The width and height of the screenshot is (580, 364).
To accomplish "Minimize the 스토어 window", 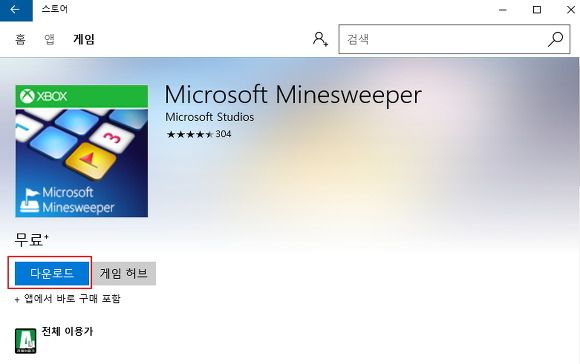I will (503, 10).
